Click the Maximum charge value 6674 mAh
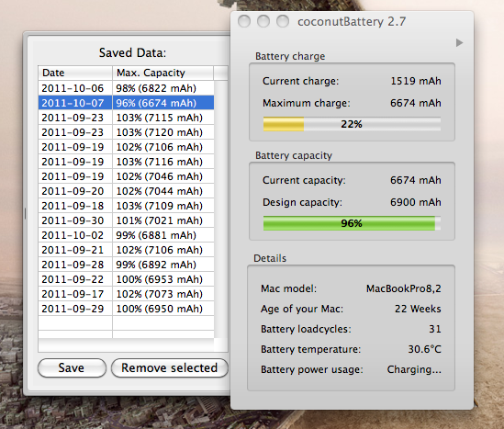 click(x=416, y=103)
